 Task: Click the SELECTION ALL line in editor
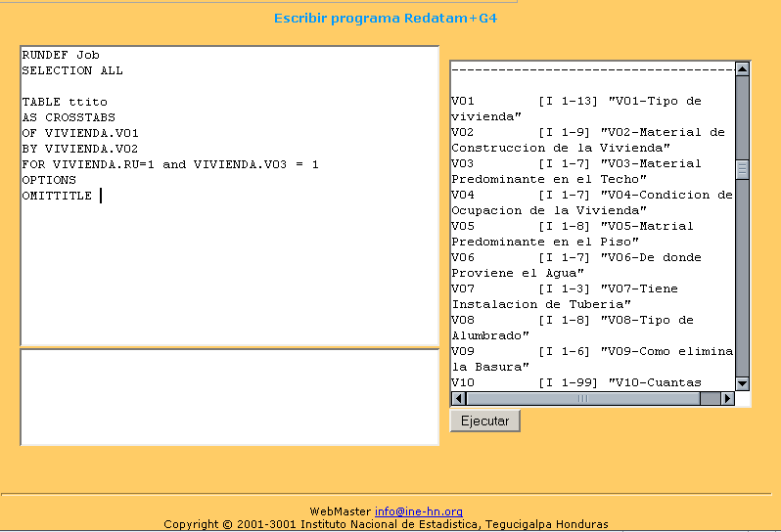[x=72, y=70]
